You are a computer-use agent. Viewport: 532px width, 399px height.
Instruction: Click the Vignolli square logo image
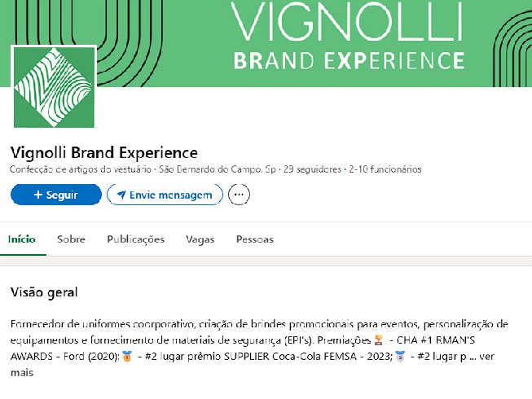54,88
